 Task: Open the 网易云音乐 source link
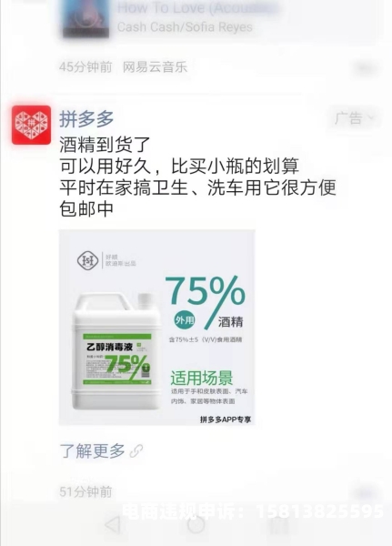point(155,66)
